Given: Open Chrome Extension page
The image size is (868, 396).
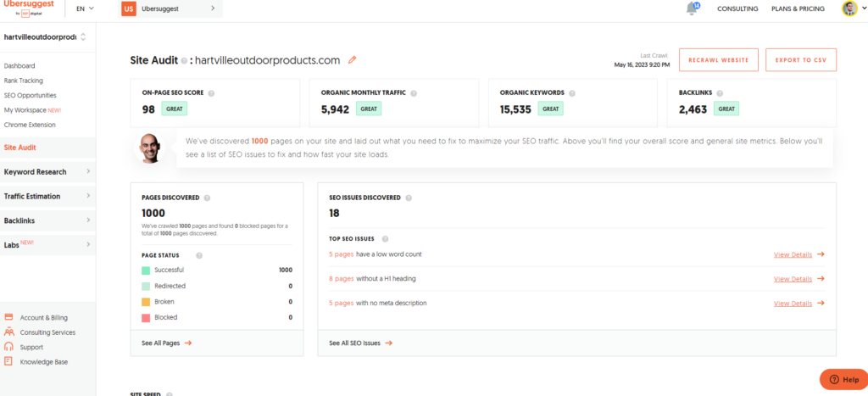Looking at the screenshot, I should coord(30,125).
